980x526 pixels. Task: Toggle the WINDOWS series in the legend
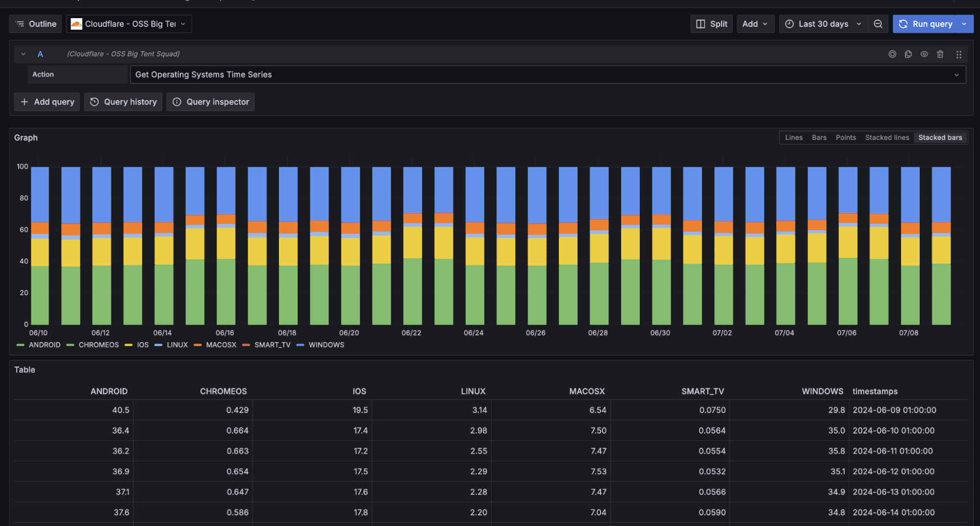pyautogui.click(x=326, y=345)
